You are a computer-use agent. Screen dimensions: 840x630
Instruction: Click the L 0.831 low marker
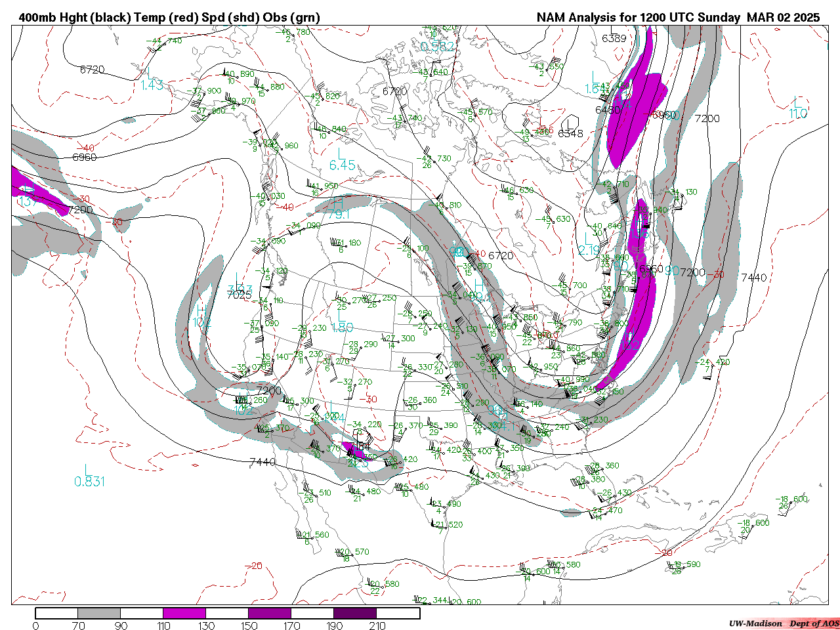(89, 476)
